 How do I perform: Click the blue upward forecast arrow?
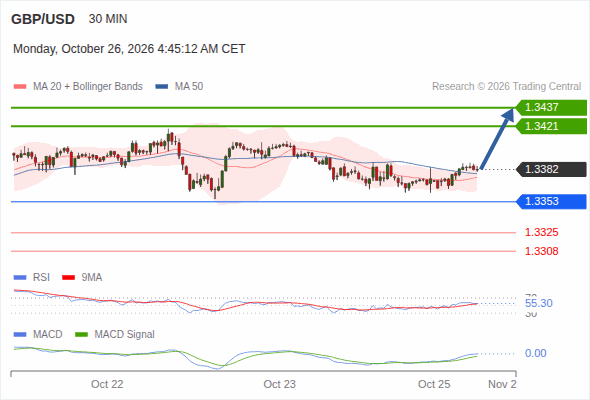(497, 138)
